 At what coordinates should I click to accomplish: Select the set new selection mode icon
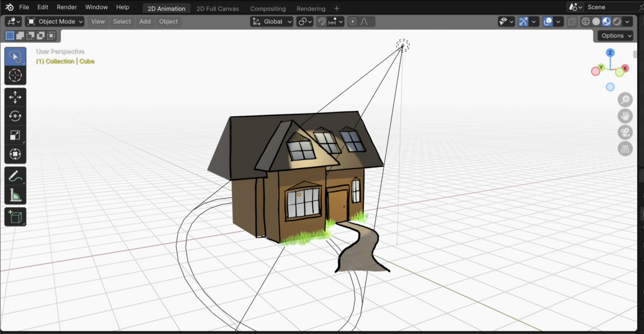[x=10, y=36]
